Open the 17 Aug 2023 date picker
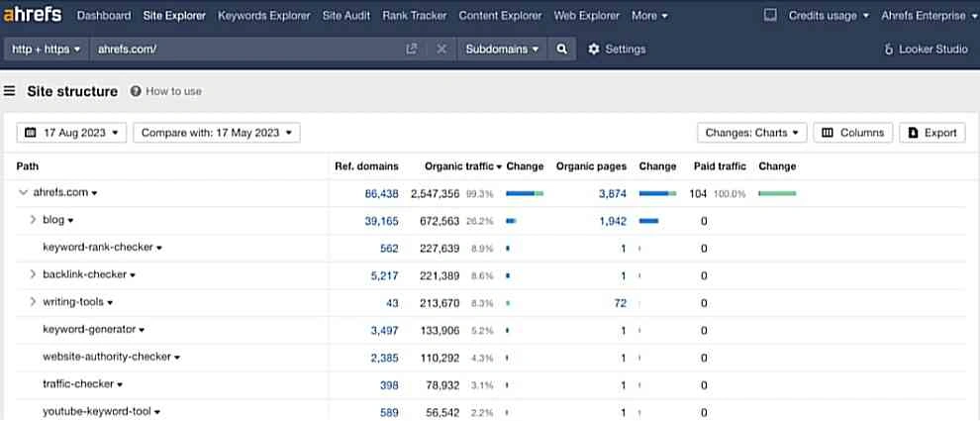 point(72,133)
